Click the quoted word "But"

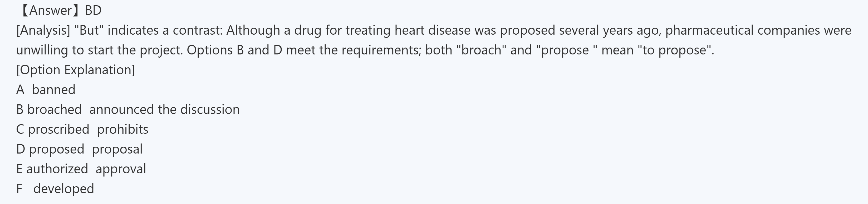[89, 30]
